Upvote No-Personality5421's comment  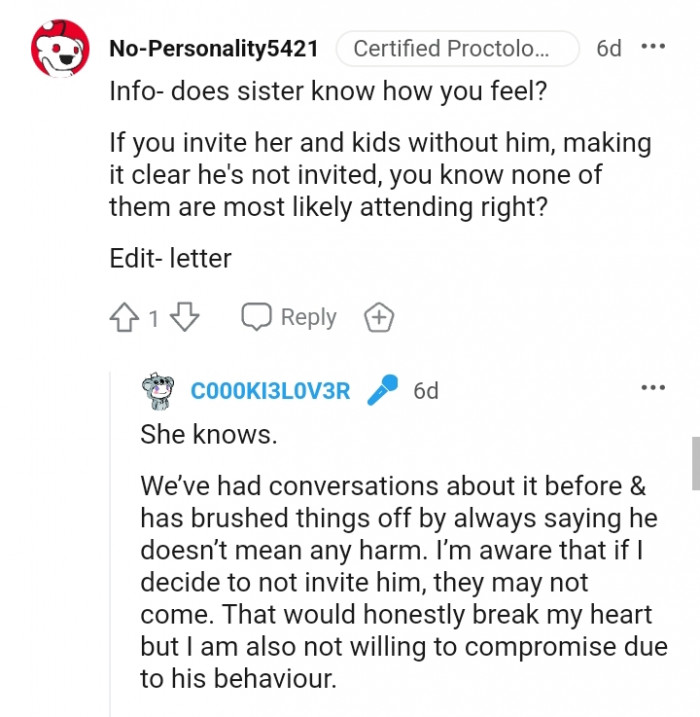click(124, 318)
